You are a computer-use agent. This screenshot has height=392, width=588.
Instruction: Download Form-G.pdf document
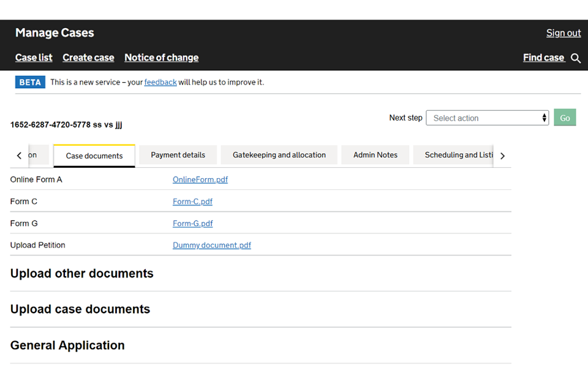192,224
